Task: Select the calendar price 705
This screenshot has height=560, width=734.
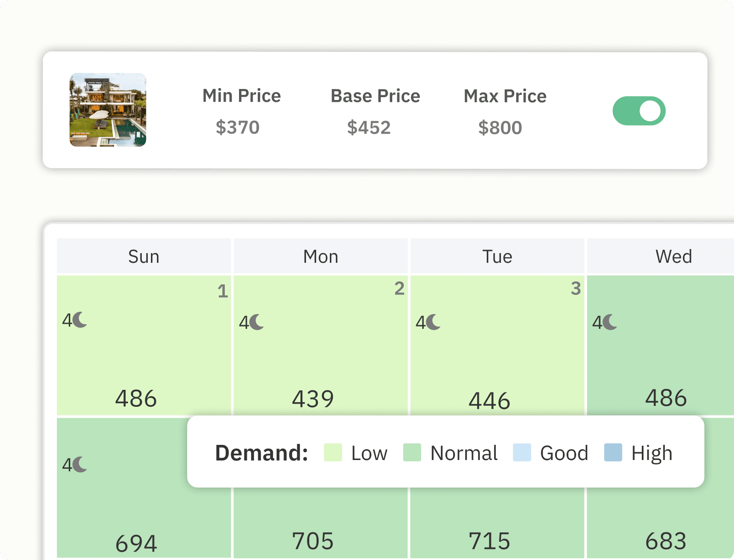Action: point(313,541)
